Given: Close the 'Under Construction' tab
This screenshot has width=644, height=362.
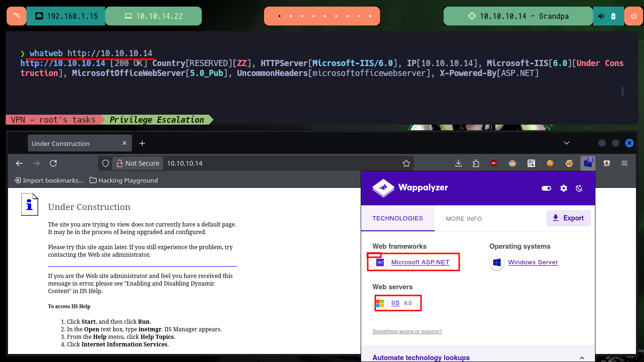Looking at the screenshot, I should click(x=124, y=143).
